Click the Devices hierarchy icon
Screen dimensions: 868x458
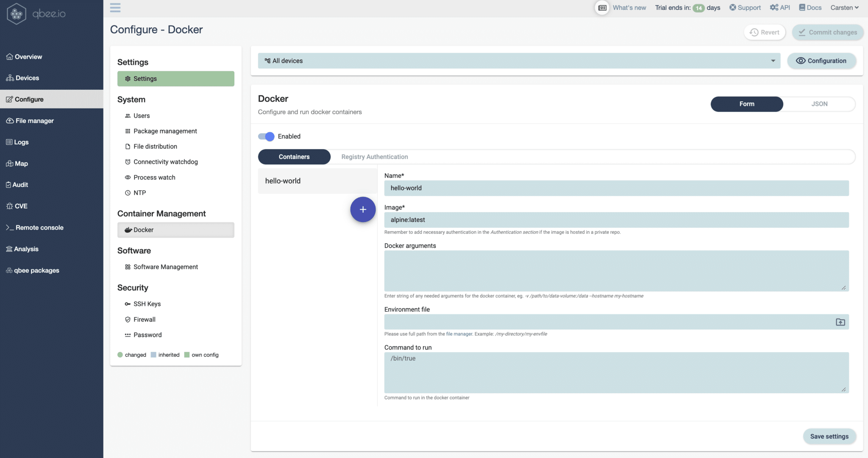click(10, 78)
